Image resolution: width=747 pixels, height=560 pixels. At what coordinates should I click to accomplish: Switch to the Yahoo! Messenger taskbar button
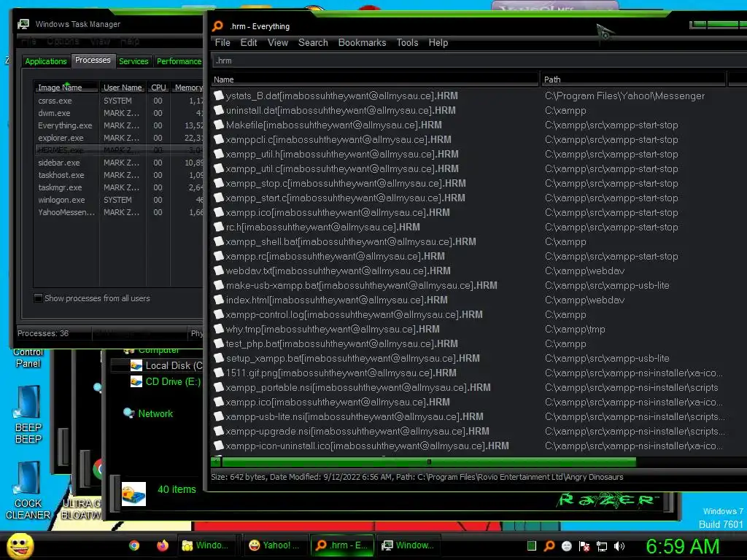(274, 545)
